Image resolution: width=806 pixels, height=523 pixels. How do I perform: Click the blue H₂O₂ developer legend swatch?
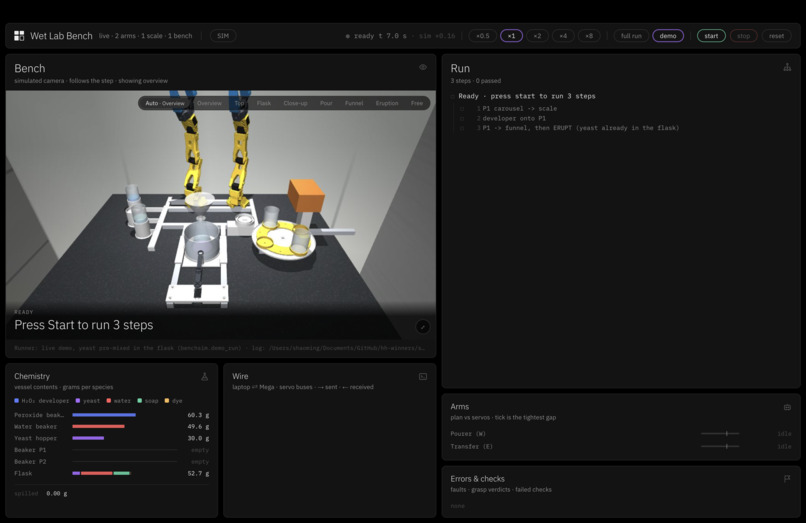coord(16,401)
